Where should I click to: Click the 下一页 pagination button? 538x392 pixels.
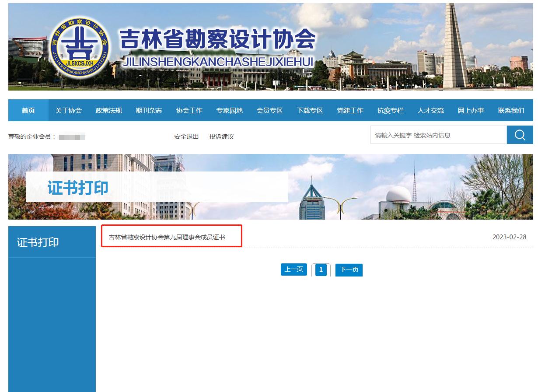pyautogui.click(x=349, y=270)
